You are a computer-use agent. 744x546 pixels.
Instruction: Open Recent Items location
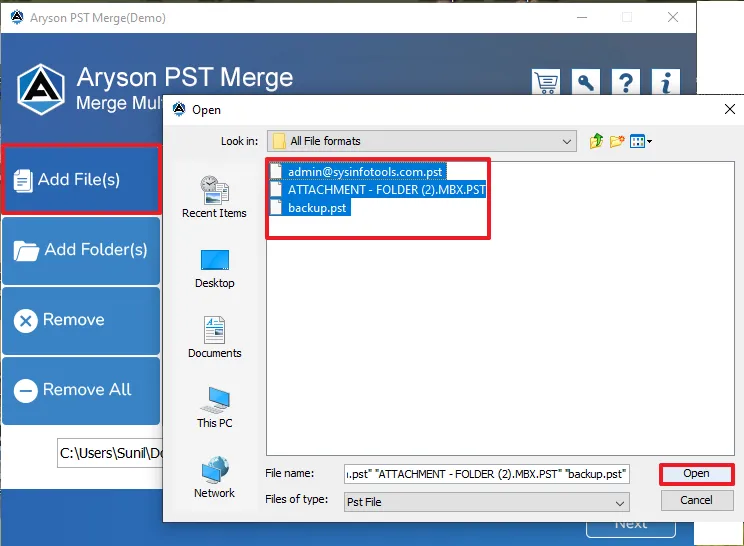[214, 197]
